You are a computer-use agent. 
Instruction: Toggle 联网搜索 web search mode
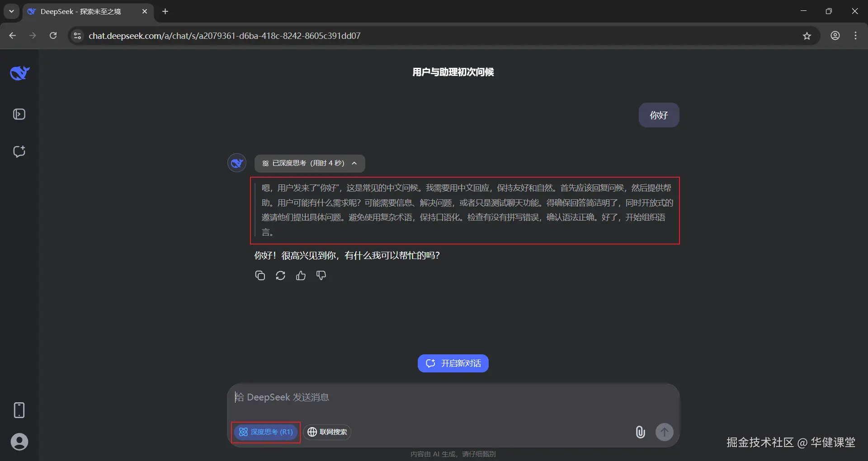[x=327, y=432]
